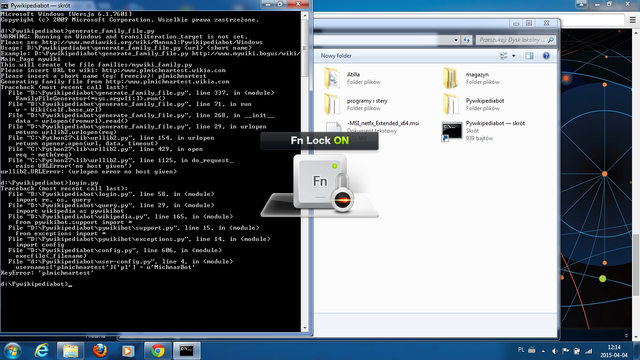Click the console scrollbar down arrow
This screenshot has height=360, width=640.
click(x=304, y=328)
